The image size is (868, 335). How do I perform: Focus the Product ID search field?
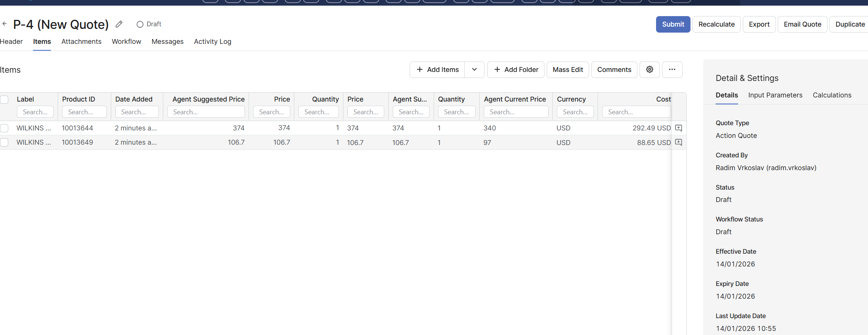(84, 112)
